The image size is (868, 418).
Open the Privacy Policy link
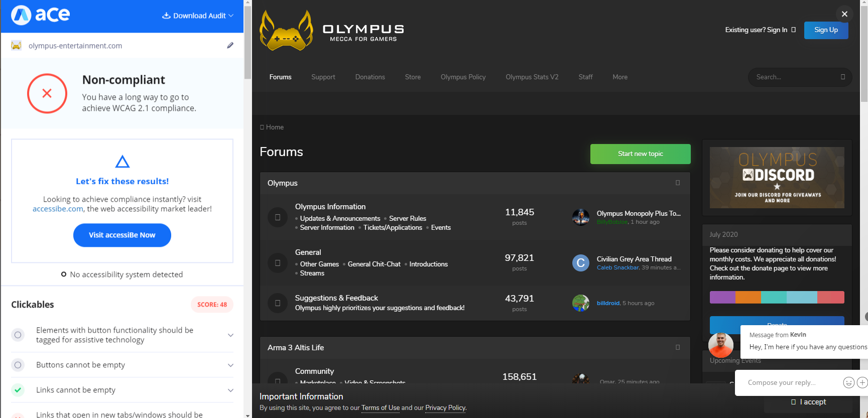[445, 408]
